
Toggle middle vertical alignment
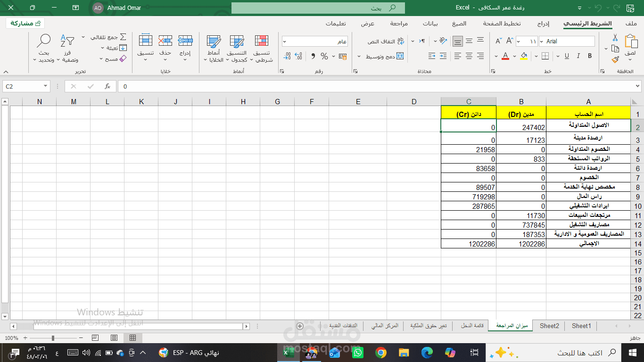[469, 41]
